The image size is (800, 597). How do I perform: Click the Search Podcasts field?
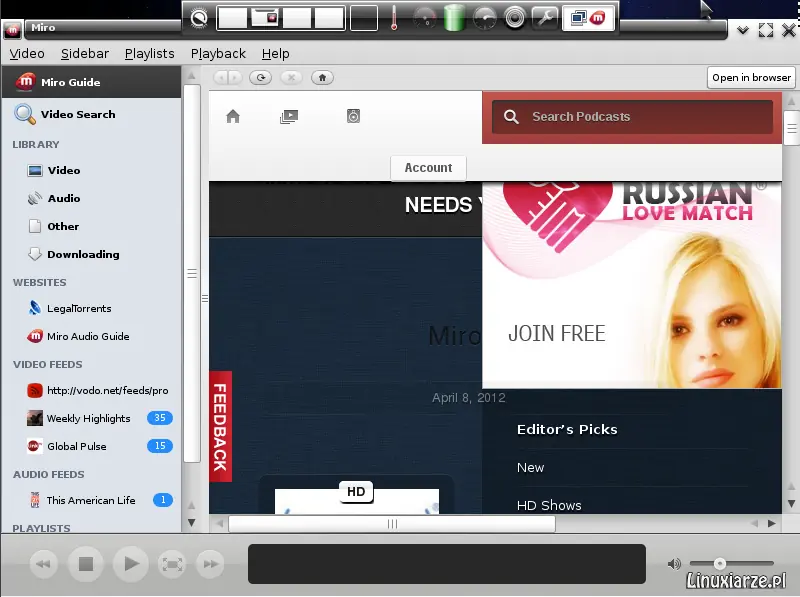tap(633, 117)
